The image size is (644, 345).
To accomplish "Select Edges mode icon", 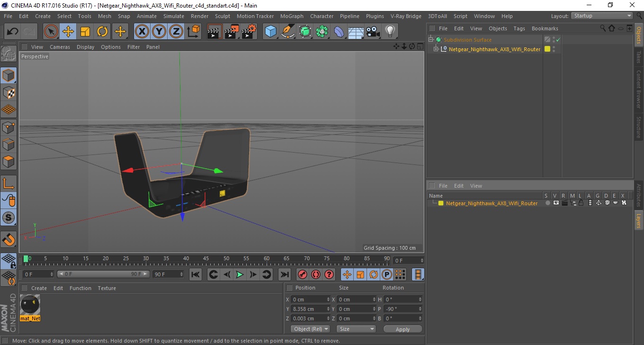I will point(9,144).
